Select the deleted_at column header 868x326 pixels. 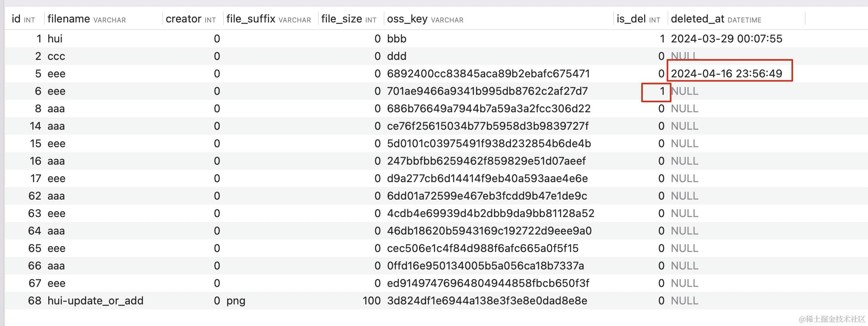point(716,19)
